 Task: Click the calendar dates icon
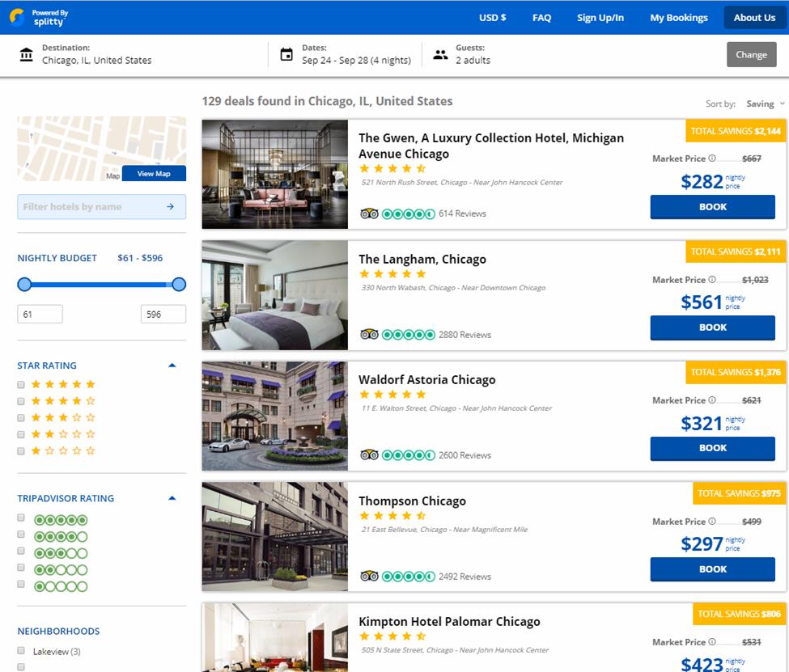coord(286,54)
